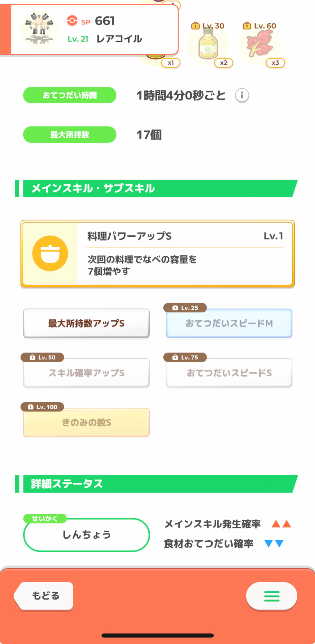Tap the 最大所持数 green label
This screenshot has height=644, width=315.
[x=69, y=135]
